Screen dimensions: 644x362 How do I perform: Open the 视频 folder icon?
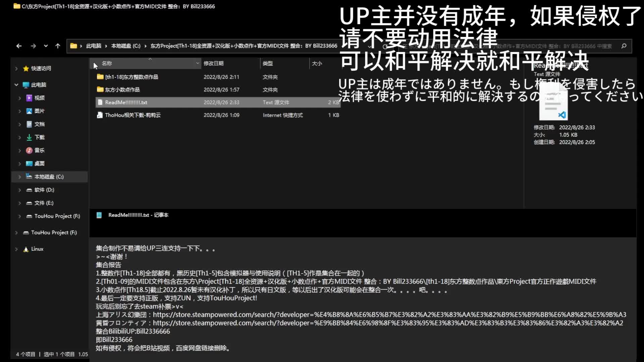(29, 98)
